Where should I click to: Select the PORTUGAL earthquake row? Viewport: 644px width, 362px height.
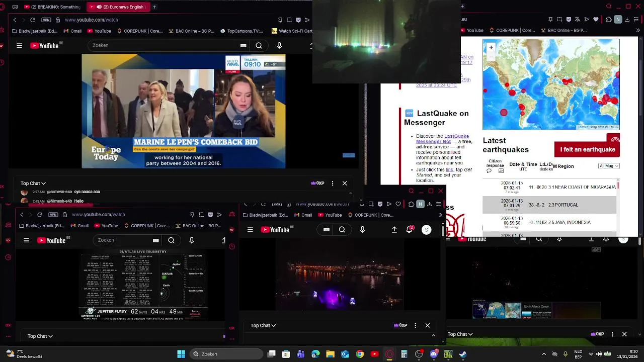(549, 205)
